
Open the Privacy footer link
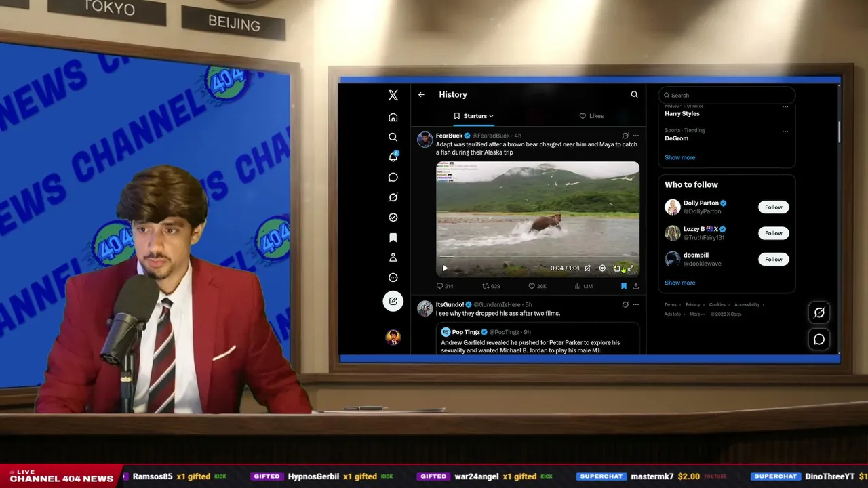[692, 305]
